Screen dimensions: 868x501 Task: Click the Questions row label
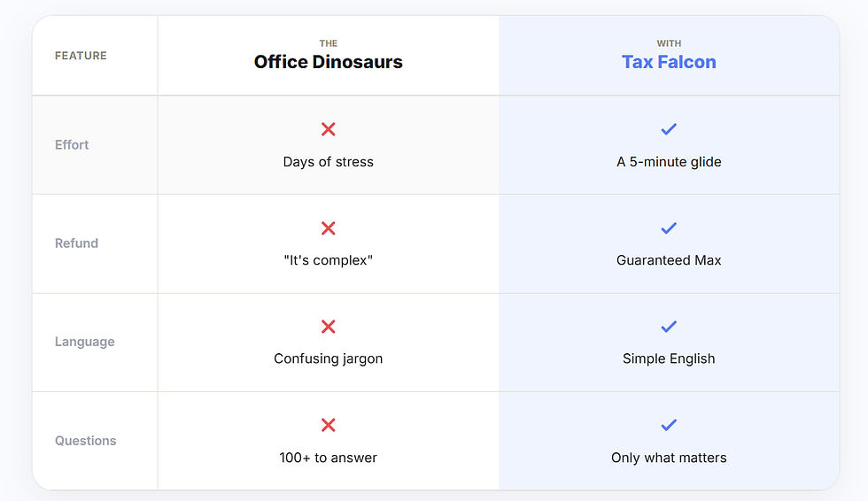coord(85,441)
